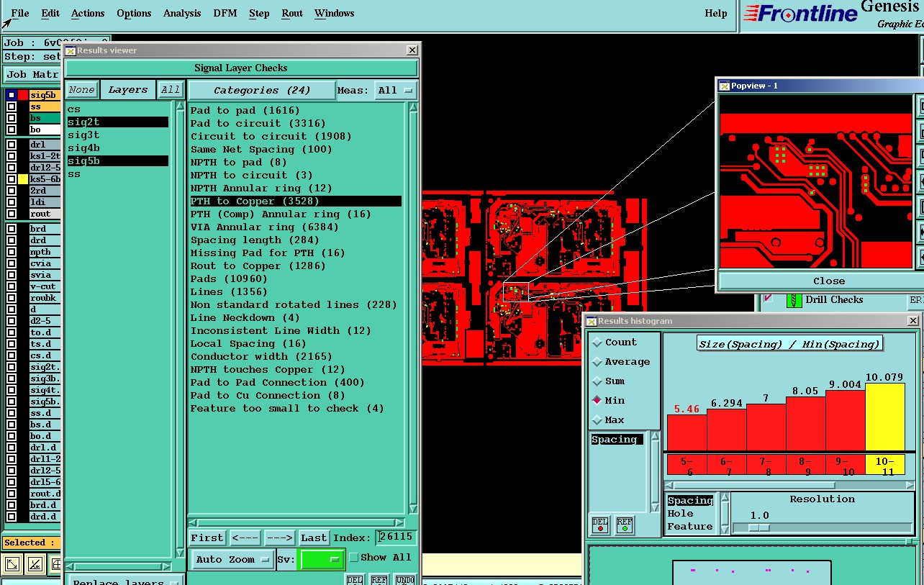The image size is (924, 585).
Task: Select the Max radio option
Action: (597, 420)
